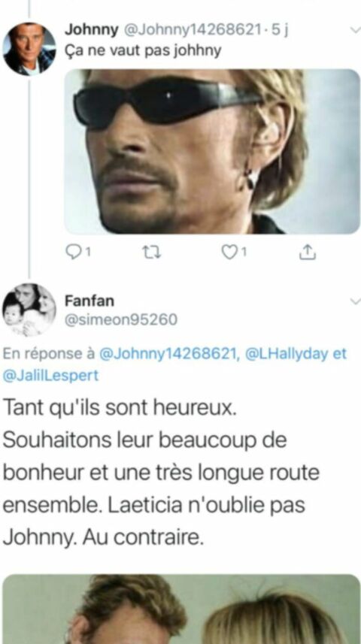Open the @LHallyday mention

[287, 354]
